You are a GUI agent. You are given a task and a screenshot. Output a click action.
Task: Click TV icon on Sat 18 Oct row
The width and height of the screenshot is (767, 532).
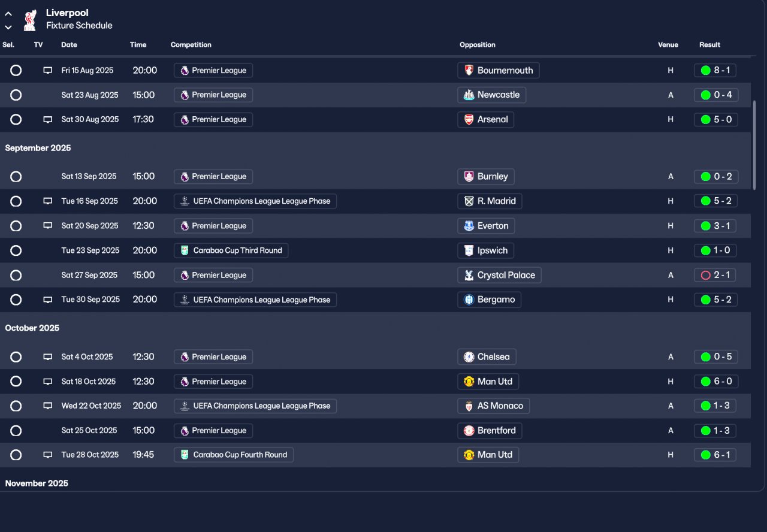48,382
